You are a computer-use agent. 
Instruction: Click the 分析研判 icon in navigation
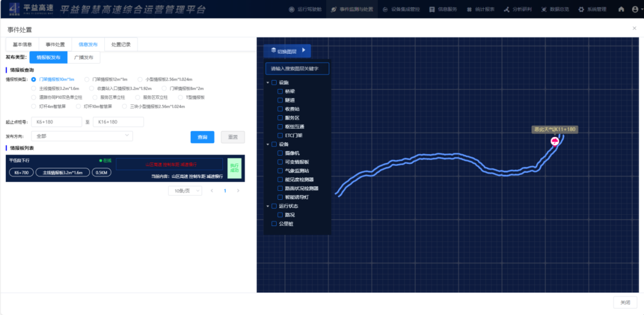pyautogui.click(x=506, y=10)
